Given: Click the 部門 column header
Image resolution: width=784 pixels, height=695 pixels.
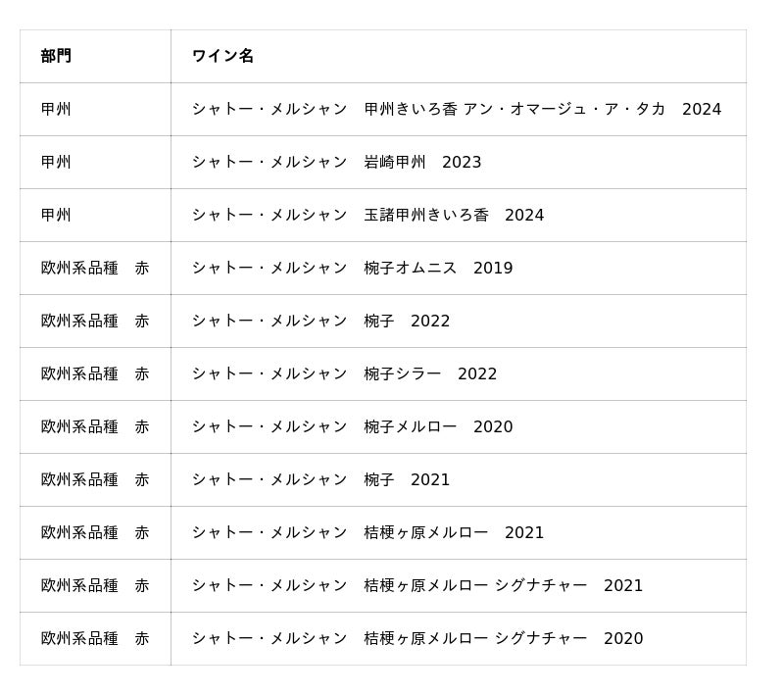Looking at the screenshot, I should [56, 56].
